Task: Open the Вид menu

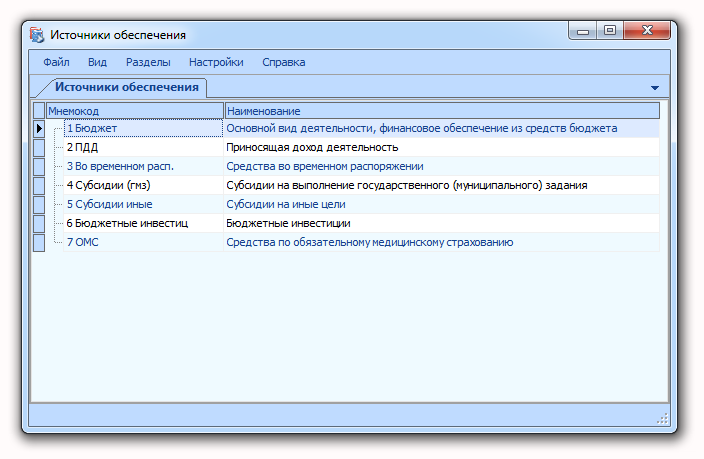Action: (97, 62)
